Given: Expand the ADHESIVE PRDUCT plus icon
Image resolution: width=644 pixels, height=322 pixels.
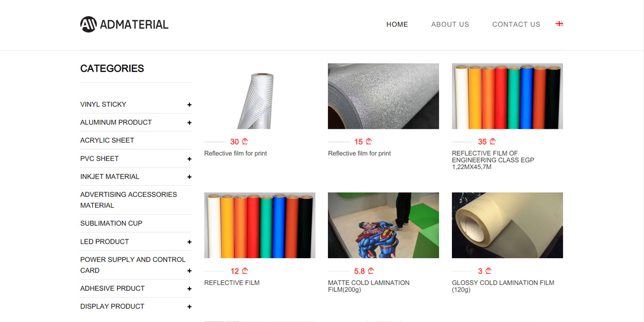Looking at the screenshot, I should point(189,289).
